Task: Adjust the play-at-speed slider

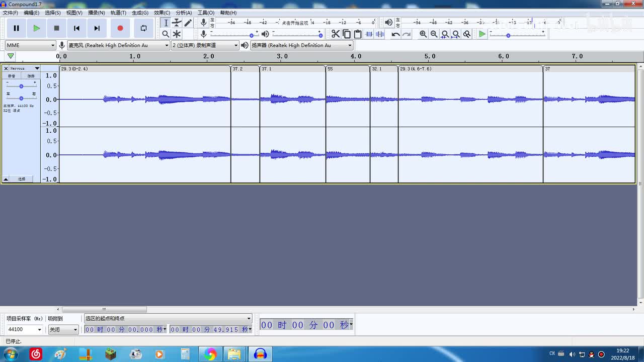Action: click(517, 34)
